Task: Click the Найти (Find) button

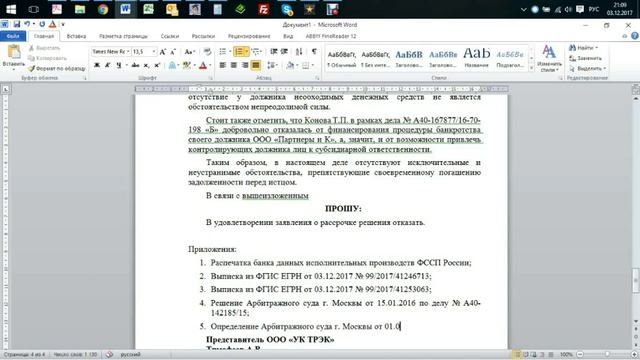Action: click(x=584, y=48)
